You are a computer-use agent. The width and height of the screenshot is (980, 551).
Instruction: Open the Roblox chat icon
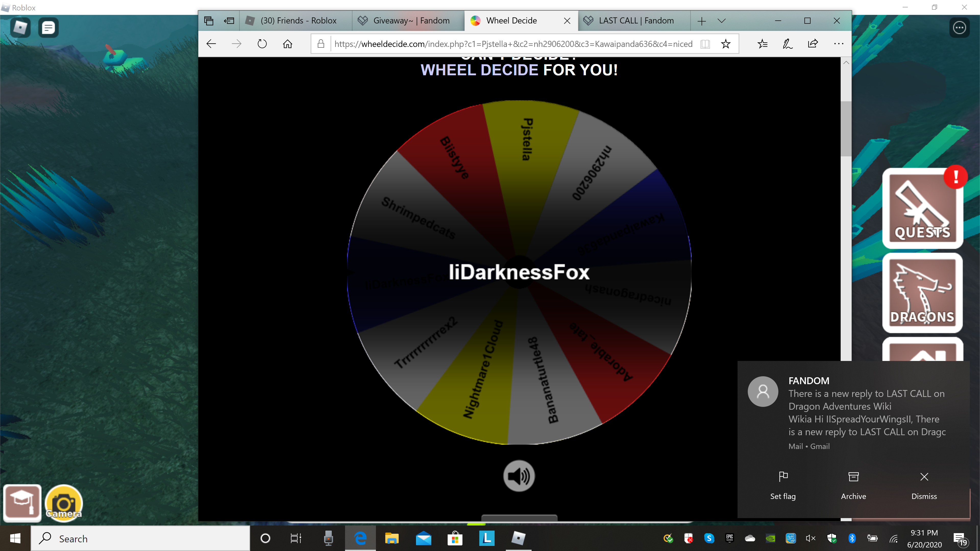pyautogui.click(x=48, y=27)
